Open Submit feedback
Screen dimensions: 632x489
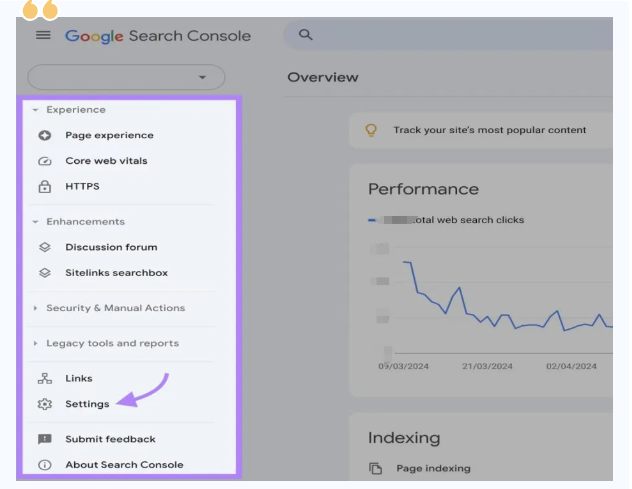(x=110, y=439)
